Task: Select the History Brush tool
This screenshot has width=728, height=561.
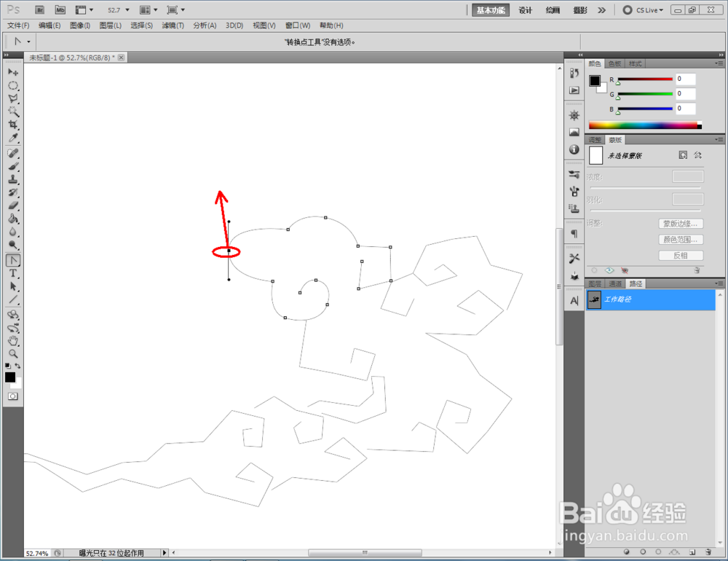Action: (x=13, y=192)
